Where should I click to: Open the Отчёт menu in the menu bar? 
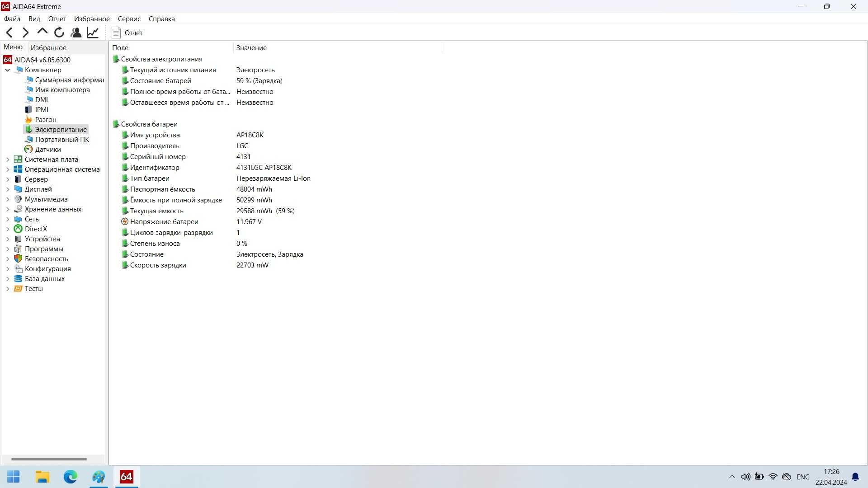57,19
